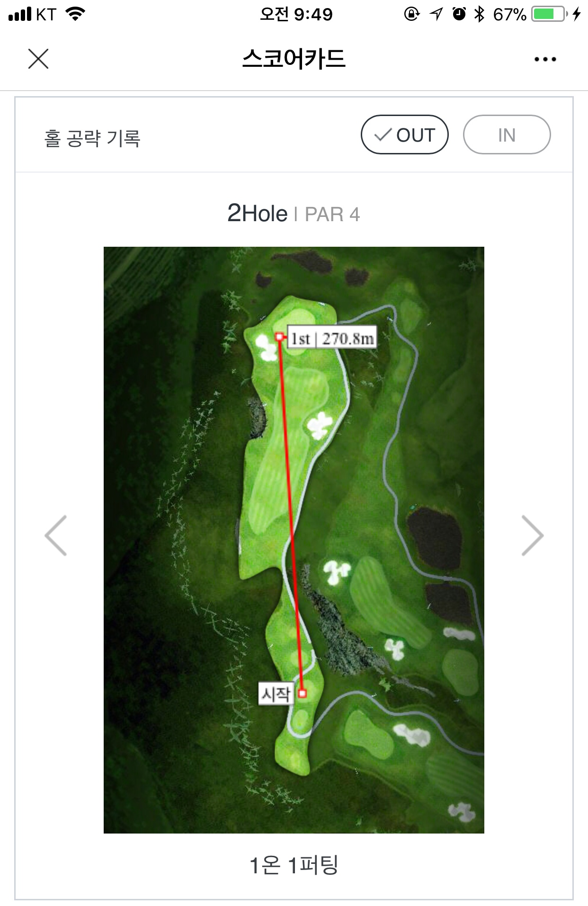Tap the 시작 start label
The width and height of the screenshot is (588, 906).
click(x=276, y=694)
